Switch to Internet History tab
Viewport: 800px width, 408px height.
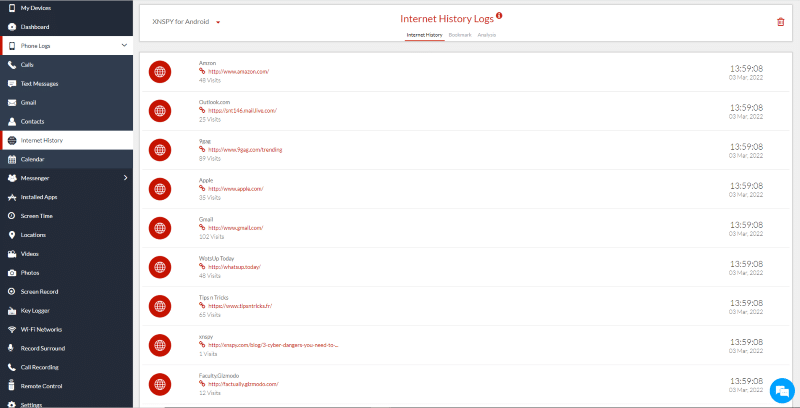424,35
